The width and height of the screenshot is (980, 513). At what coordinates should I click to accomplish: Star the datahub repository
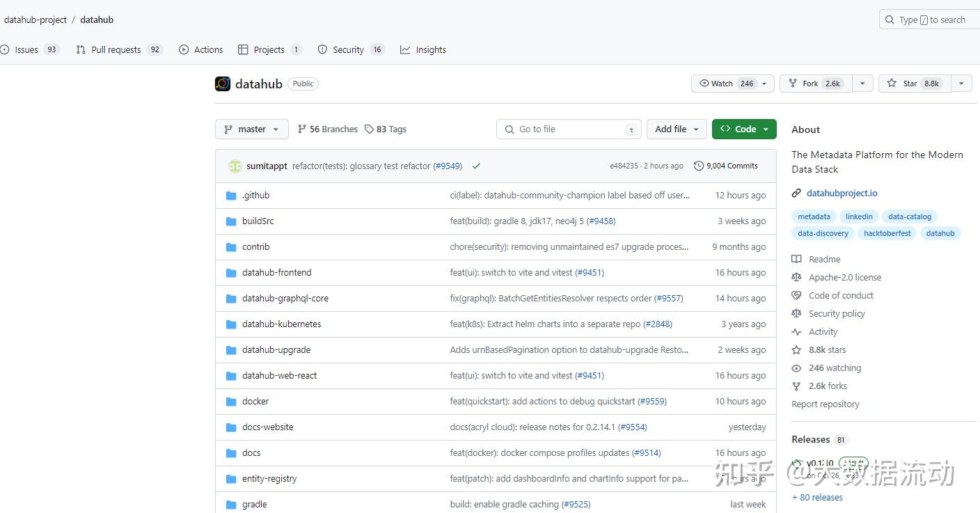click(x=914, y=84)
